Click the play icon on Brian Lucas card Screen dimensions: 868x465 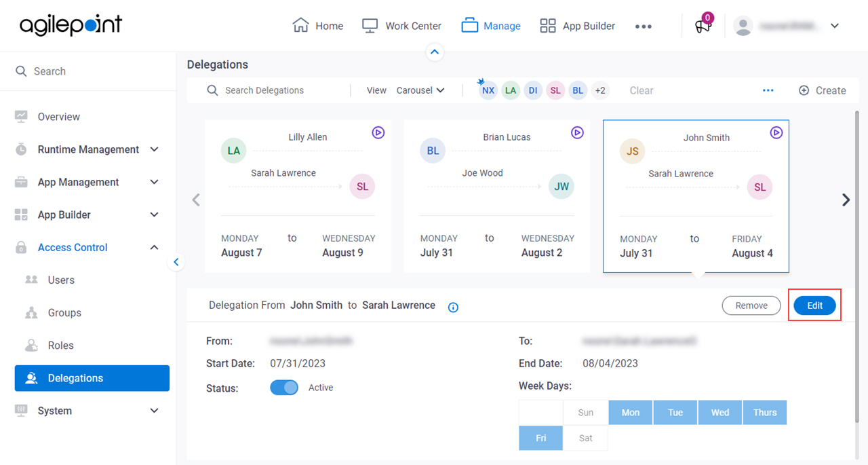coord(577,132)
